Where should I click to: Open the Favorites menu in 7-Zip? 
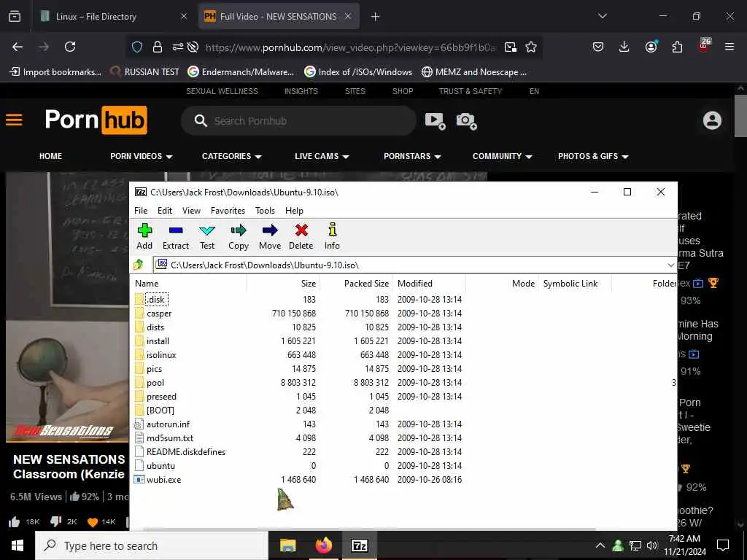tap(228, 211)
